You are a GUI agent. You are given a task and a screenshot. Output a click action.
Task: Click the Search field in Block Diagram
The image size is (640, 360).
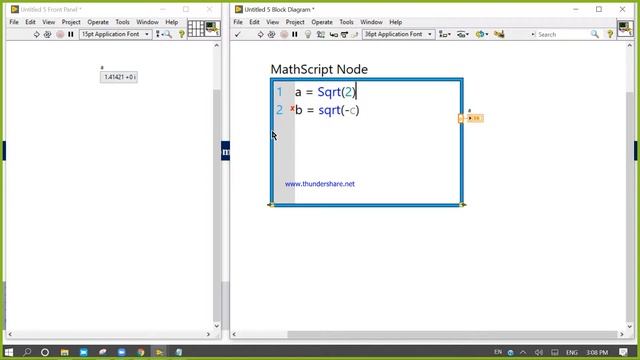(563, 35)
